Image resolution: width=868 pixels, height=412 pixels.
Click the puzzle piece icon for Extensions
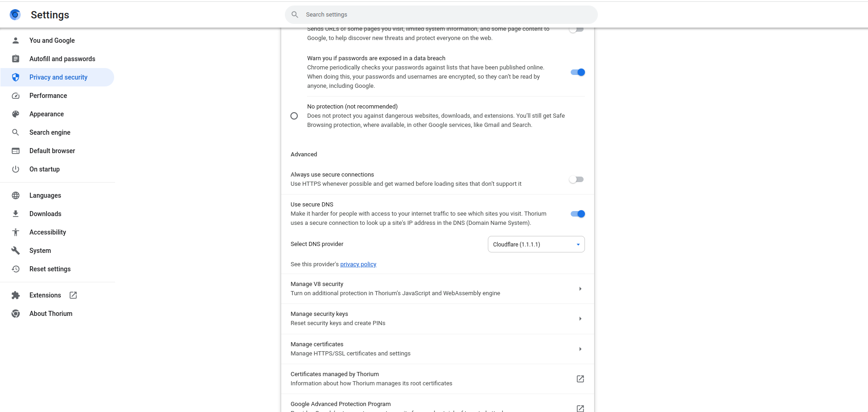pos(16,295)
